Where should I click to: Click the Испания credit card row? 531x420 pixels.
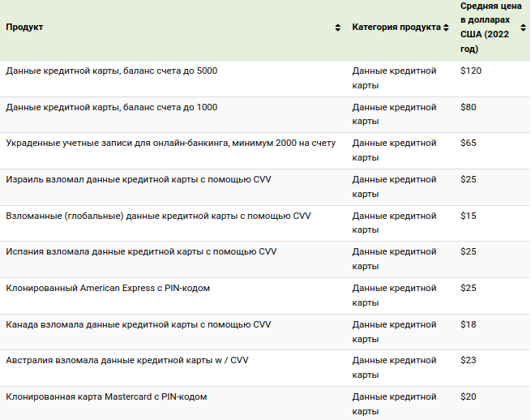pyautogui.click(x=265, y=259)
